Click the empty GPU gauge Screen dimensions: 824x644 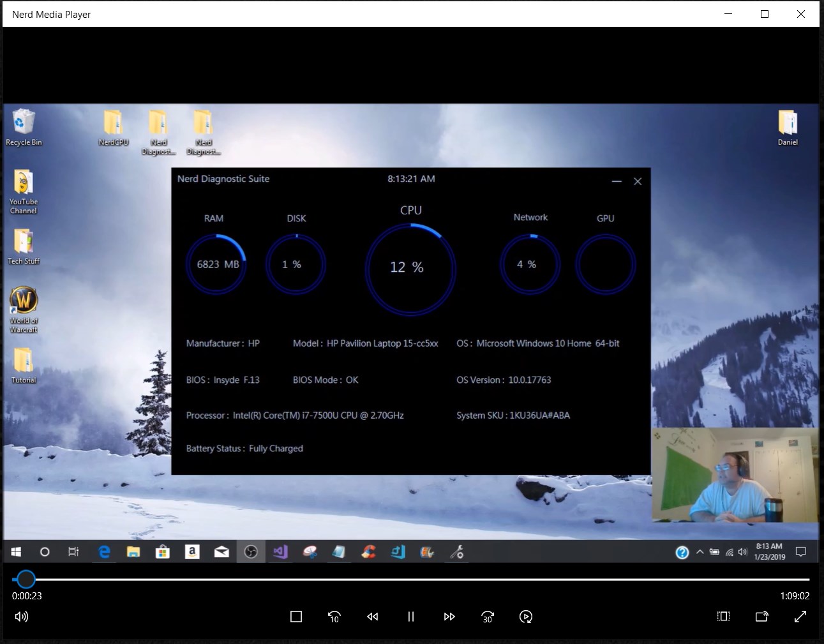605,264
